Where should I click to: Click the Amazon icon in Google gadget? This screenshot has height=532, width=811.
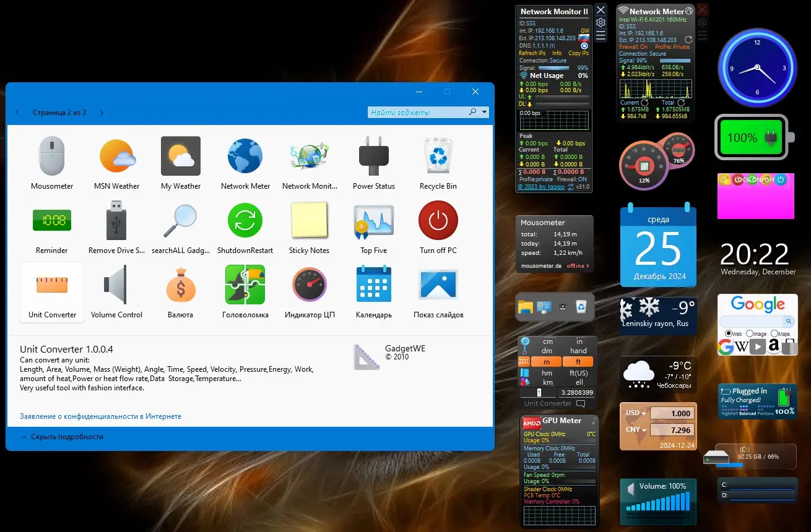773,347
